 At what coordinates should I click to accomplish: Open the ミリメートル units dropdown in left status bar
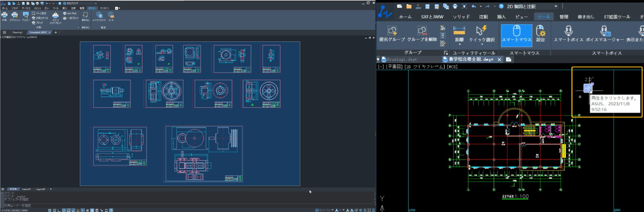(332, 210)
